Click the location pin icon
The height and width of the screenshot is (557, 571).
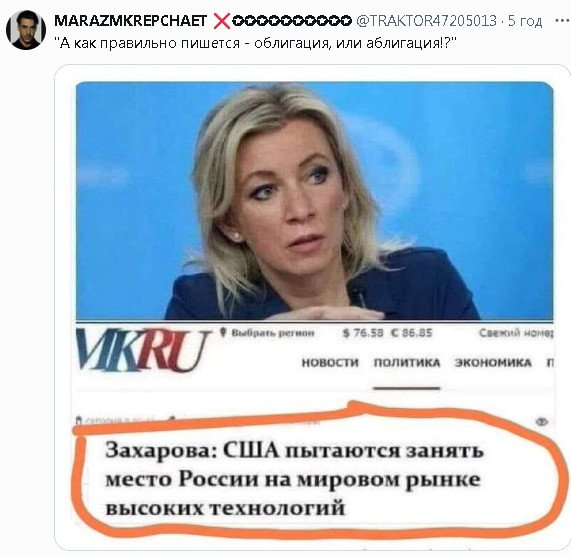pos(224,332)
